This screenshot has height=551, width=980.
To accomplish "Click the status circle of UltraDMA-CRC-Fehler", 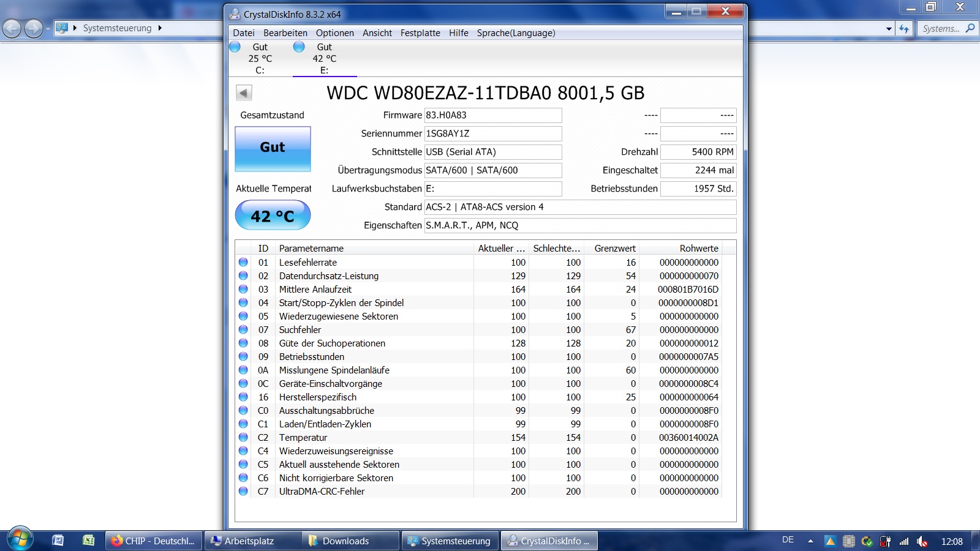I will pos(243,491).
